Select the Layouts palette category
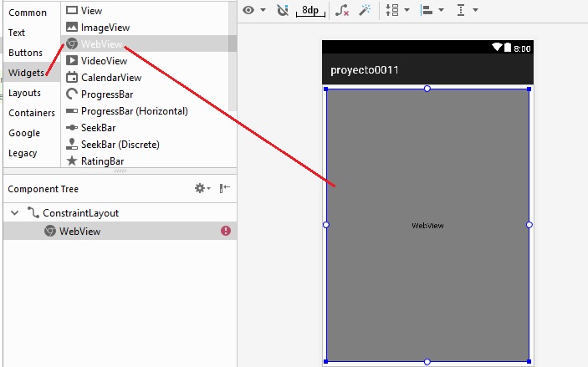 click(x=24, y=93)
